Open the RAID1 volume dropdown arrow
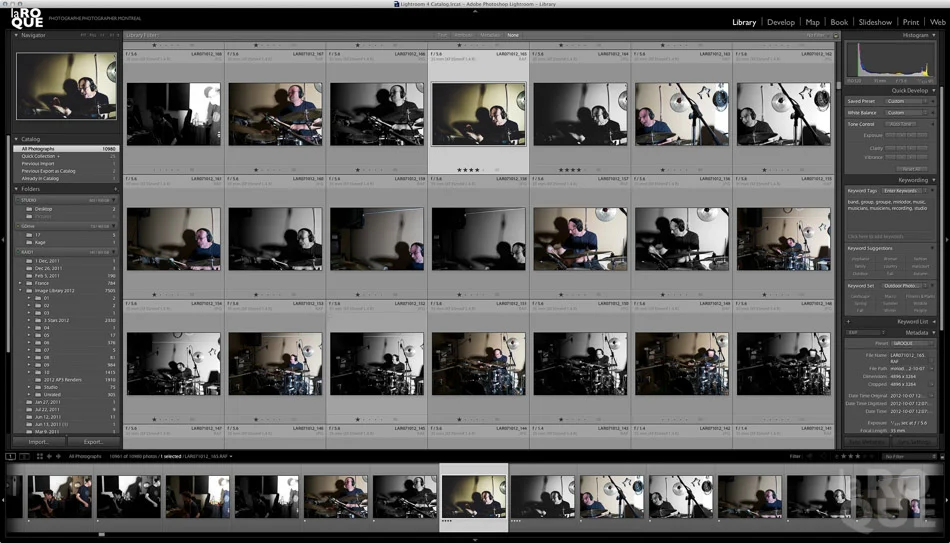The width and height of the screenshot is (950, 543). point(115,252)
